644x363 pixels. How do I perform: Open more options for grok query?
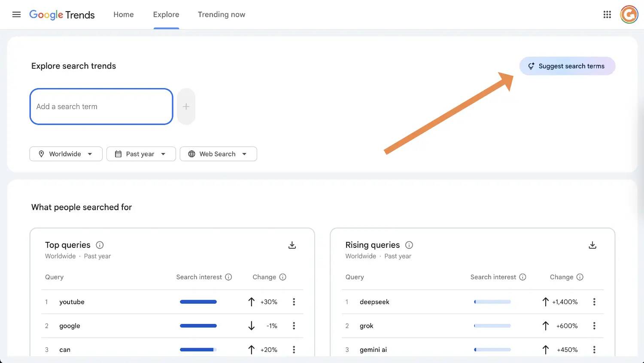click(594, 326)
